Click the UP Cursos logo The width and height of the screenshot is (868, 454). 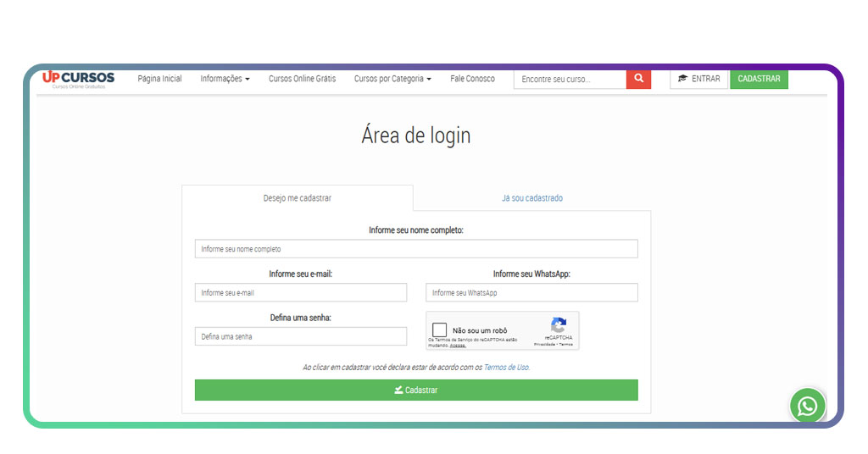click(x=78, y=79)
